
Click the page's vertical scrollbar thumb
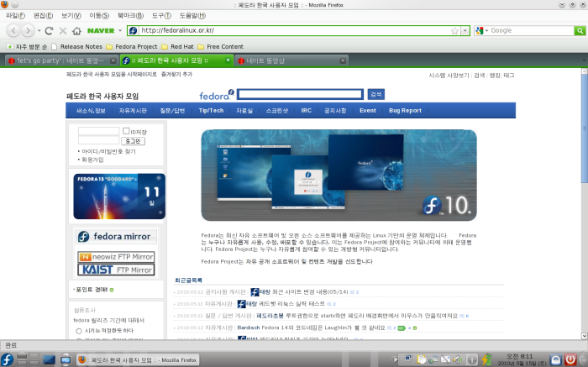pyautogui.click(x=585, y=128)
